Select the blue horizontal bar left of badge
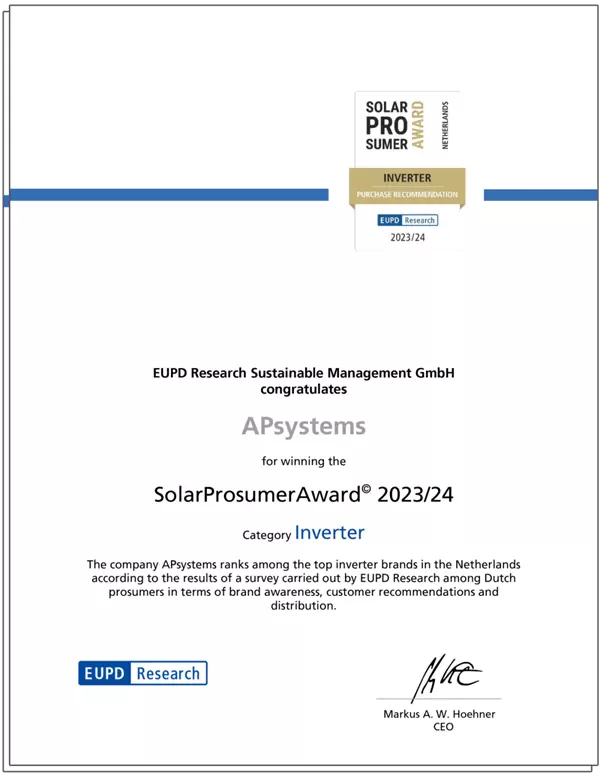 (167, 195)
